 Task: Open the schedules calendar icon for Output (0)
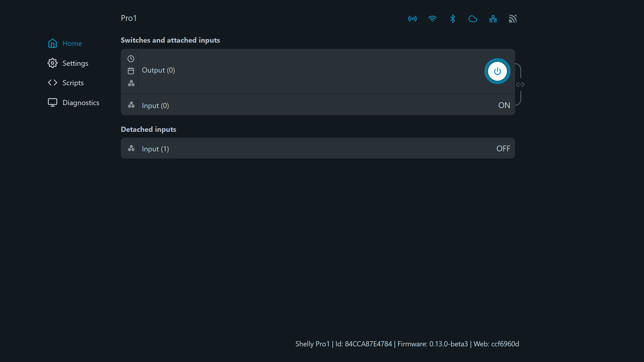pyautogui.click(x=131, y=71)
